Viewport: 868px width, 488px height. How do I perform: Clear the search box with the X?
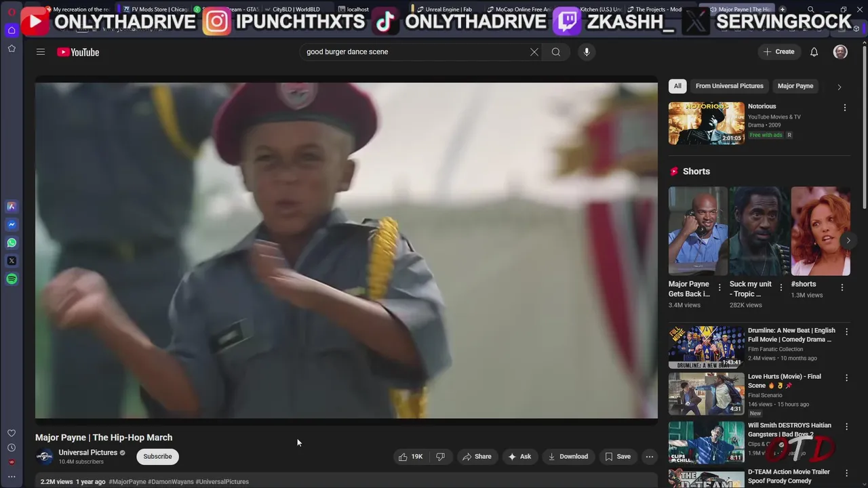[x=534, y=52]
